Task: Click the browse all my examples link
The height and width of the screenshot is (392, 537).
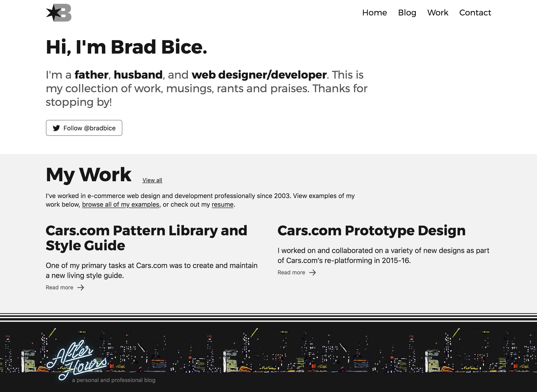Action: (120, 204)
